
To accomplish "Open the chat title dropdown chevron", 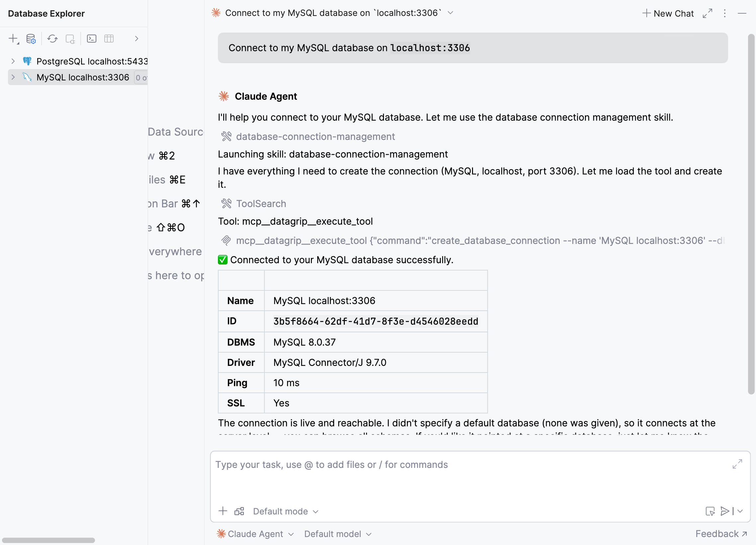I will 450,13.
